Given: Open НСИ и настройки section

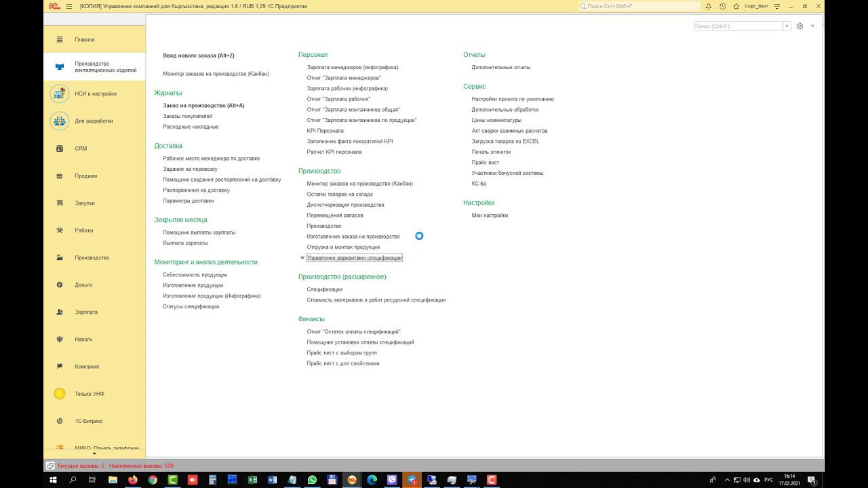Looking at the screenshot, I should [95, 94].
